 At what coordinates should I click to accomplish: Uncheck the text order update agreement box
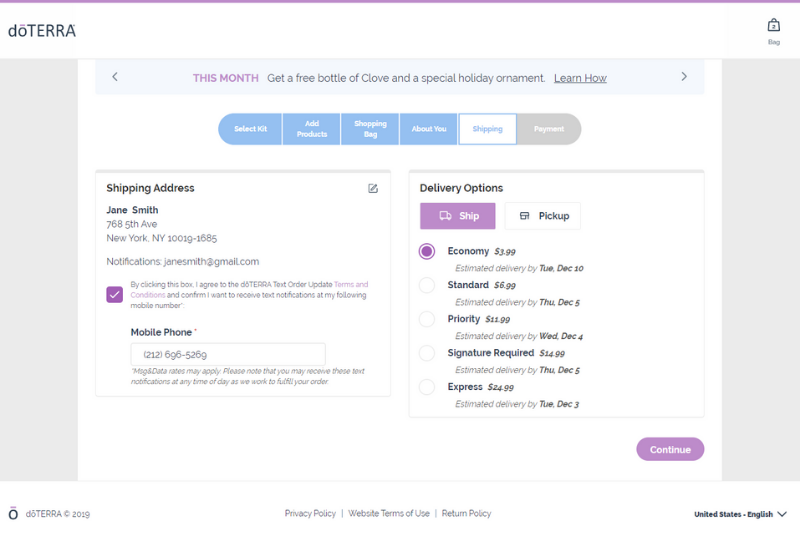point(115,294)
